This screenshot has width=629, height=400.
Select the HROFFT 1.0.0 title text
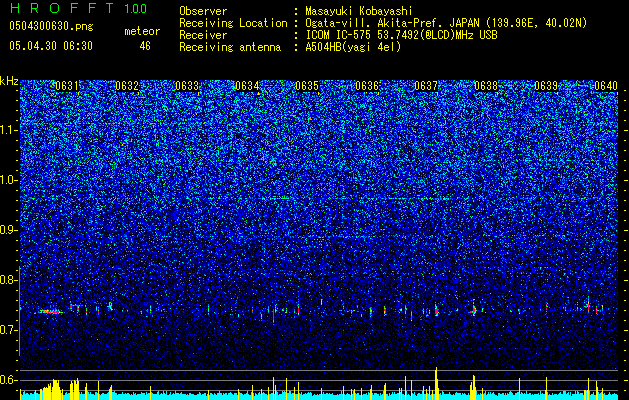click(x=79, y=8)
